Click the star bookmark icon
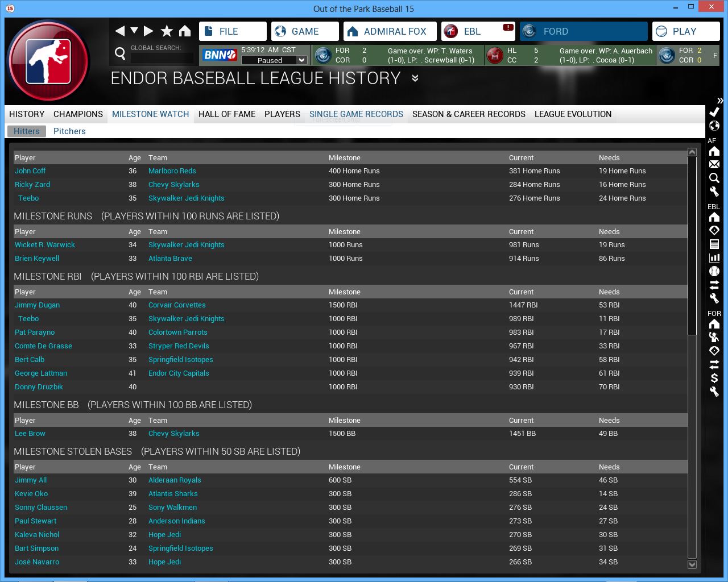The height and width of the screenshot is (582, 728). coord(167,31)
